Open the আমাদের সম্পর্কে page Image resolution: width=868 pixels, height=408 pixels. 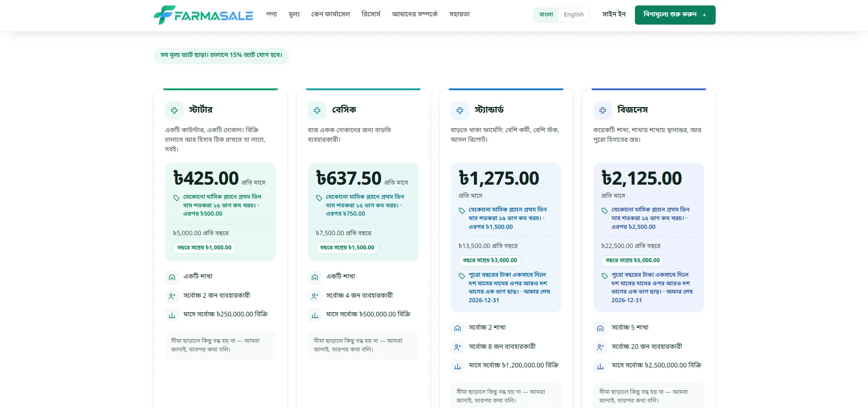point(415,14)
